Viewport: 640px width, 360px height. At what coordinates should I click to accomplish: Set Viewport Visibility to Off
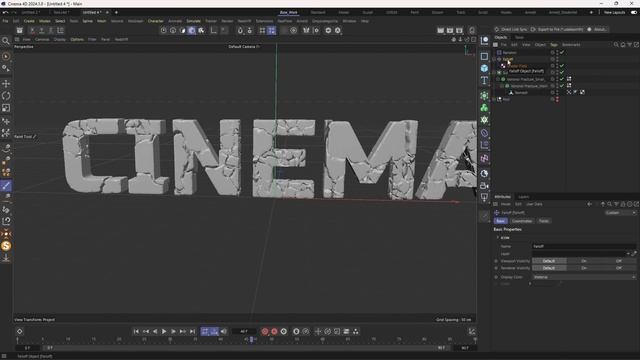pyautogui.click(x=619, y=261)
